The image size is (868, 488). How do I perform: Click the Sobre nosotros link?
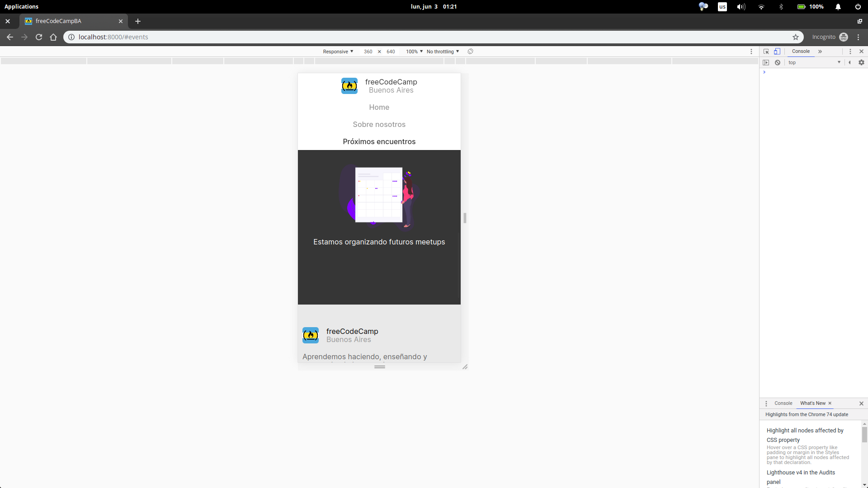coord(379,124)
